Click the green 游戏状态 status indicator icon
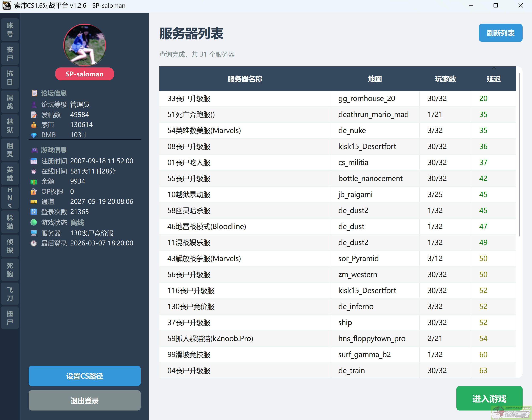Screen dimensions: 532x420 [34, 223]
